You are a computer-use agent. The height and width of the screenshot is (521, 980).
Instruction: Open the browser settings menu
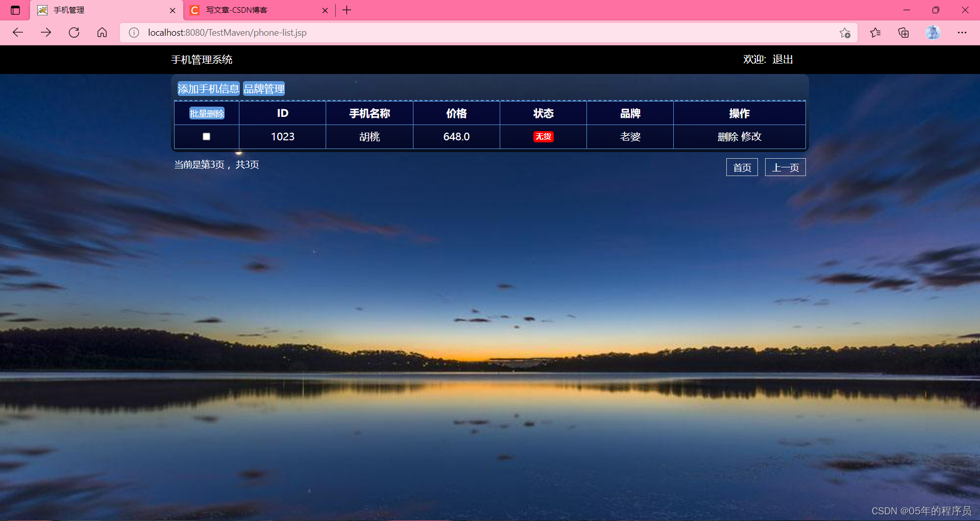point(962,32)
